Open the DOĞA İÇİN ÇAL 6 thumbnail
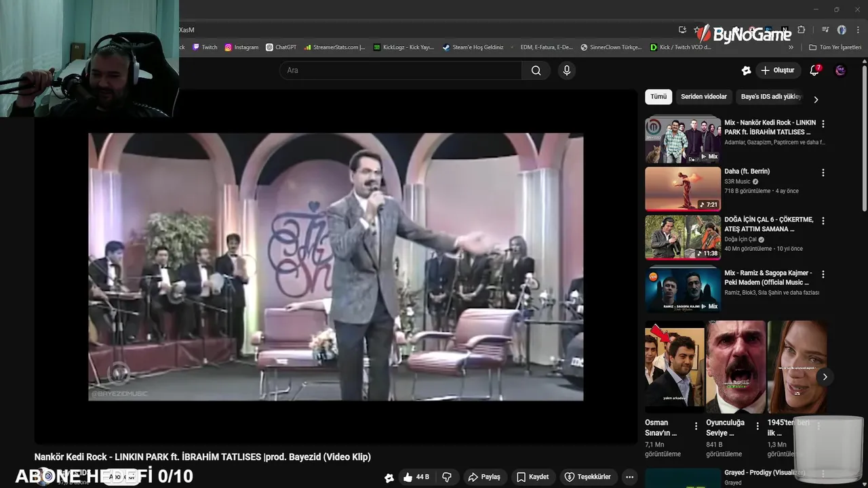 point(683,237)
